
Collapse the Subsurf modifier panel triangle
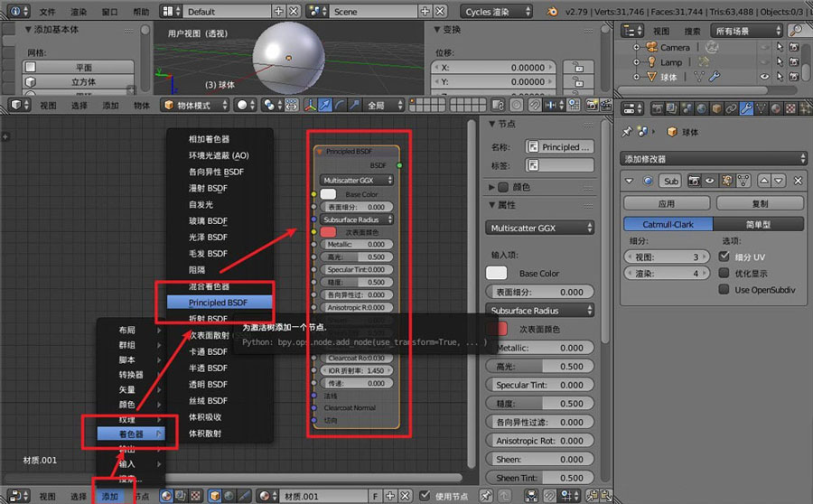coord(629,181)
